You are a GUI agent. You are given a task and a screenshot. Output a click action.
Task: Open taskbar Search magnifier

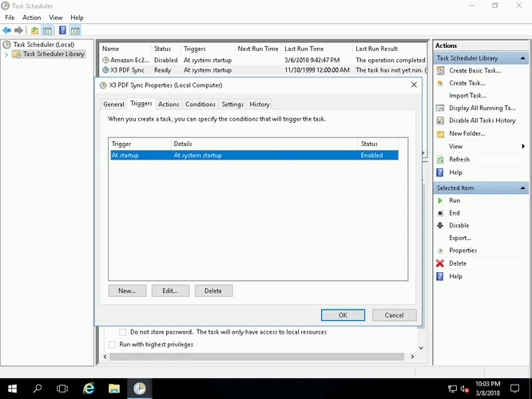tap(38, 389)
